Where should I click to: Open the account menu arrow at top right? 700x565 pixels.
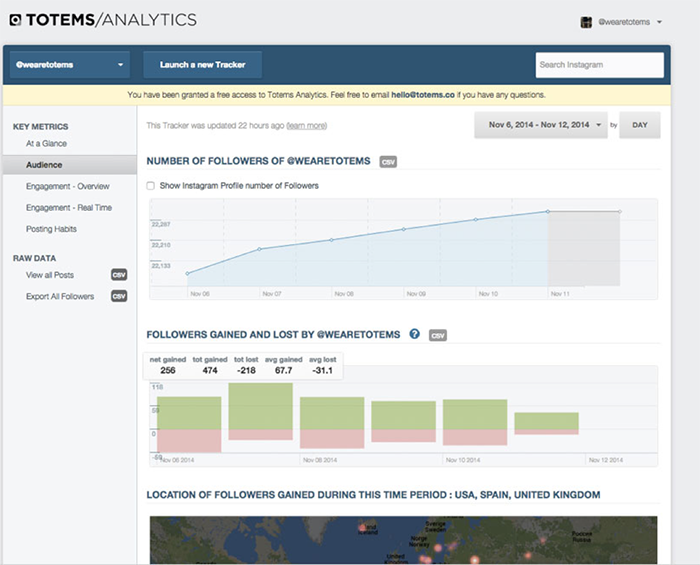coord(660,21)
